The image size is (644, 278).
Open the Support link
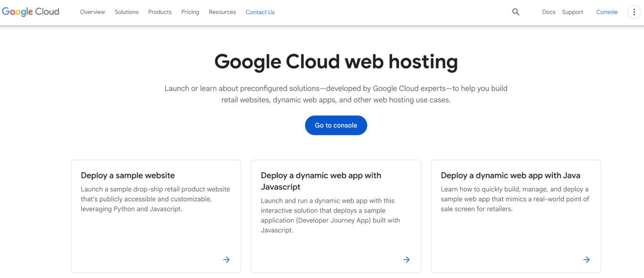point(572,12)
